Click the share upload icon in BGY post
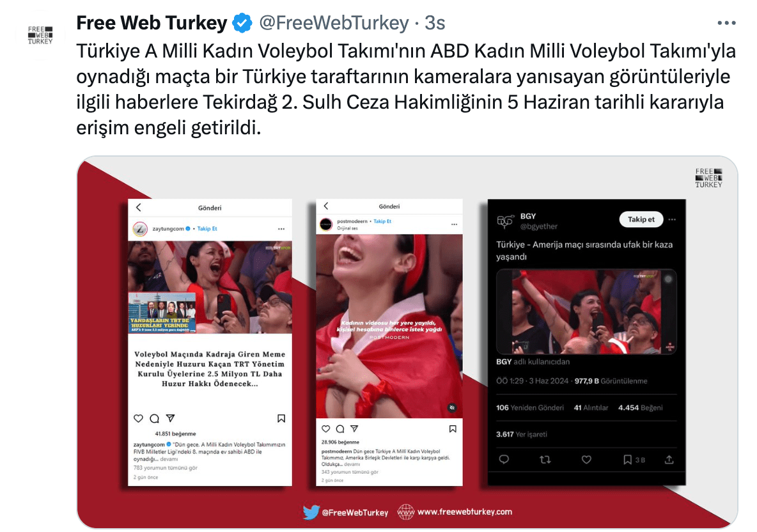 [x=669, y=460]
